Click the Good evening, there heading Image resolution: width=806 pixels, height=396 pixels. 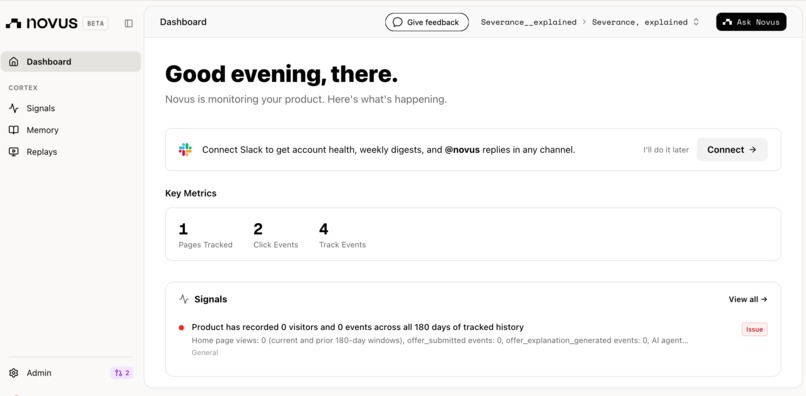(x=281, y=75)
